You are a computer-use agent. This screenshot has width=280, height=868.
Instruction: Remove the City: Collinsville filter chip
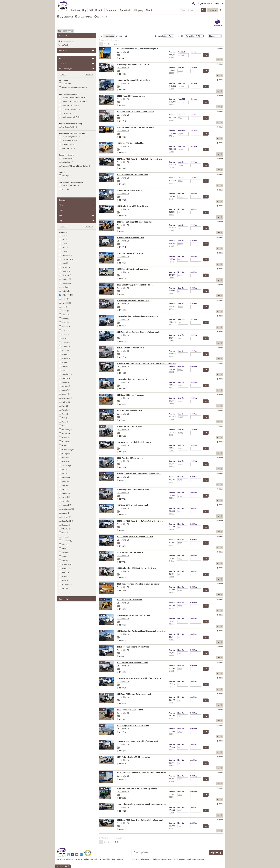(58, 16)
